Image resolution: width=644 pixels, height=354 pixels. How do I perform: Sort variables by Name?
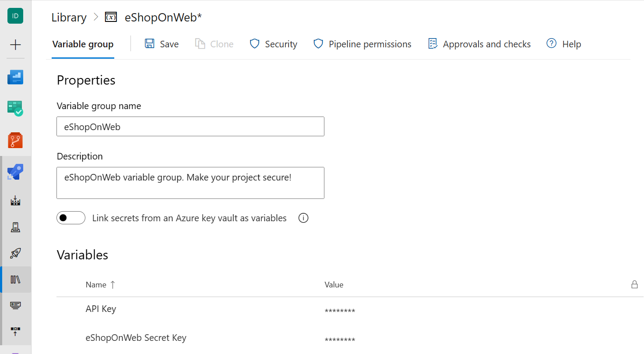pos(100,284)
